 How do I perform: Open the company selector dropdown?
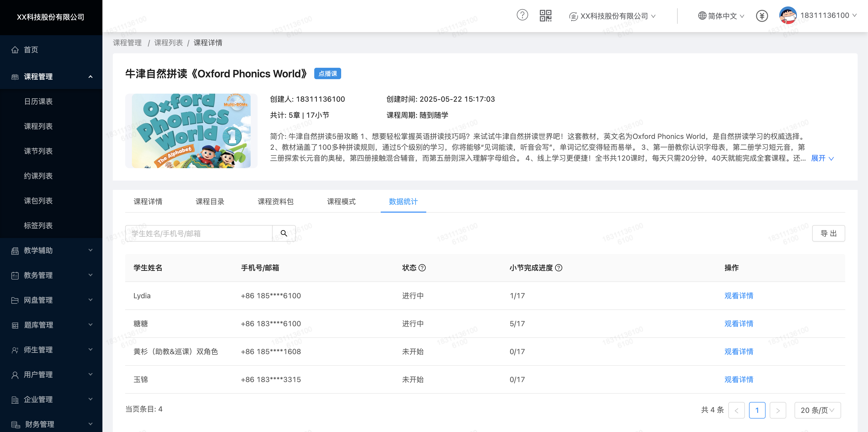[x=612, y=16]
